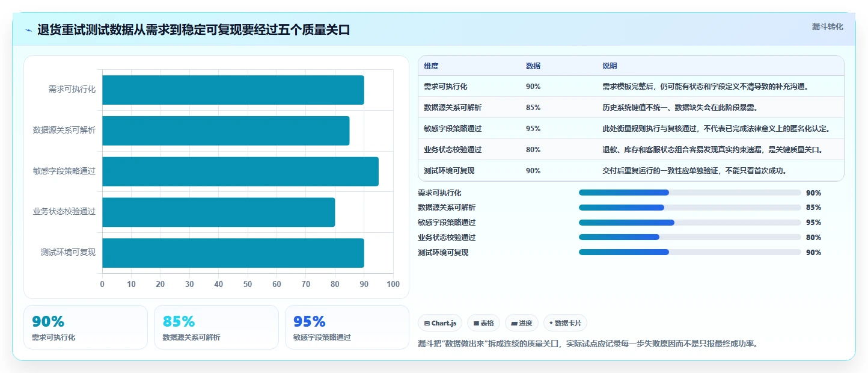Click the 业务状态校验通过 chart bar
The height and width of the screenshot is (373, 868).
[219, 212]
